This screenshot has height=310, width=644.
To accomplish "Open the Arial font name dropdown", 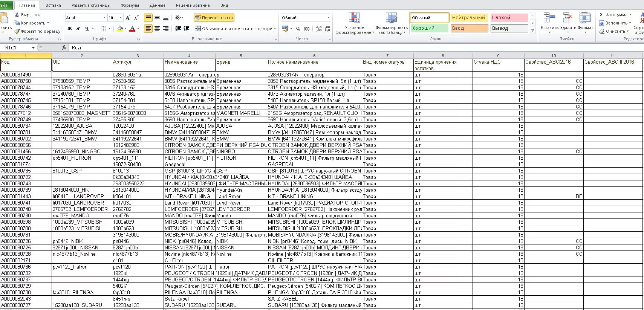I will pos(104,18).
